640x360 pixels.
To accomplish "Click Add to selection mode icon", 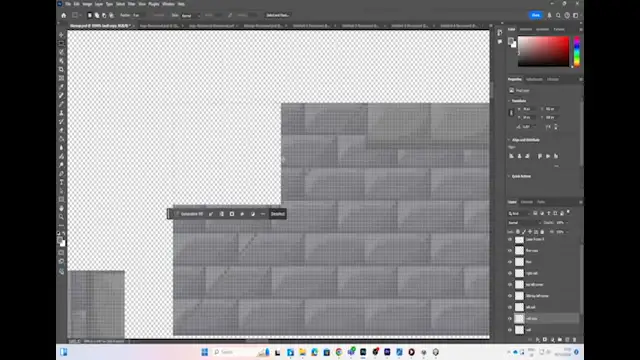I will click(97, 15).
